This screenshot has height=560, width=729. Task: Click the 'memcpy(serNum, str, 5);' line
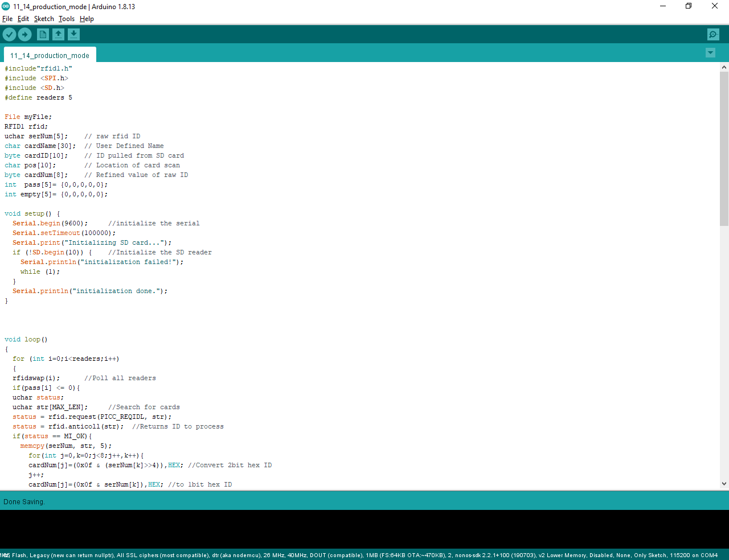[66, 446]
